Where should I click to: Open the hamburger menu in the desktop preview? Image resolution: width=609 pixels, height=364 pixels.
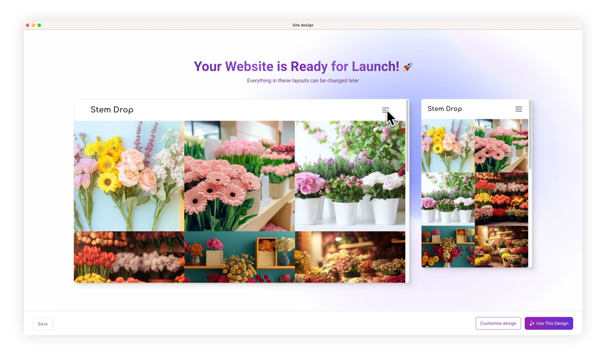pyautogui.click(x=385, y=110)
